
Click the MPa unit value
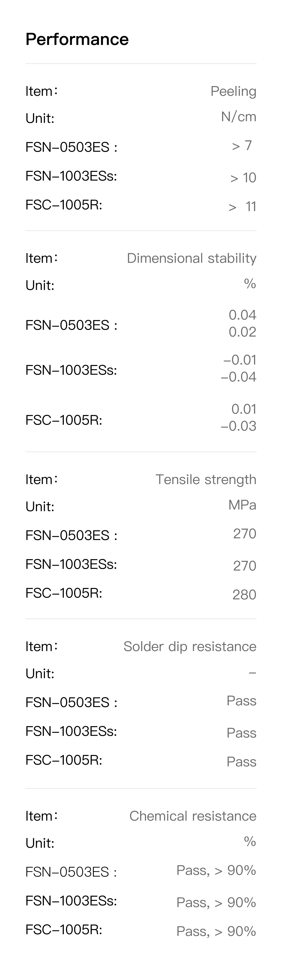click(x=242, y=505)
